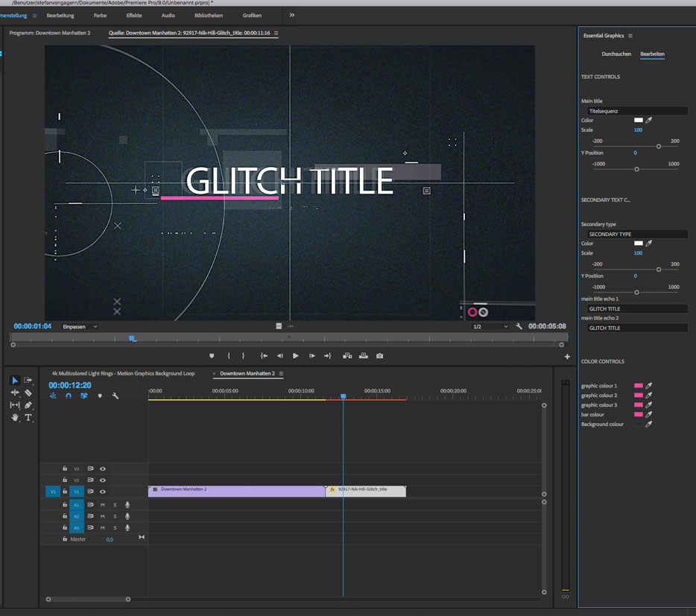Image resolution: width=696 pixels, height=616 pixels.
Task: Click the Lift button
Action: click(x=347, y=356)
